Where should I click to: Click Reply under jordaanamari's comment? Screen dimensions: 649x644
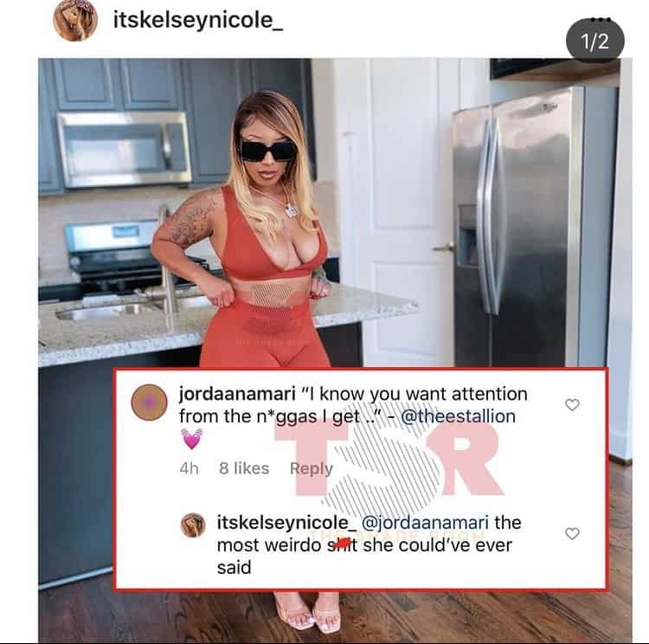pos(312,469)
